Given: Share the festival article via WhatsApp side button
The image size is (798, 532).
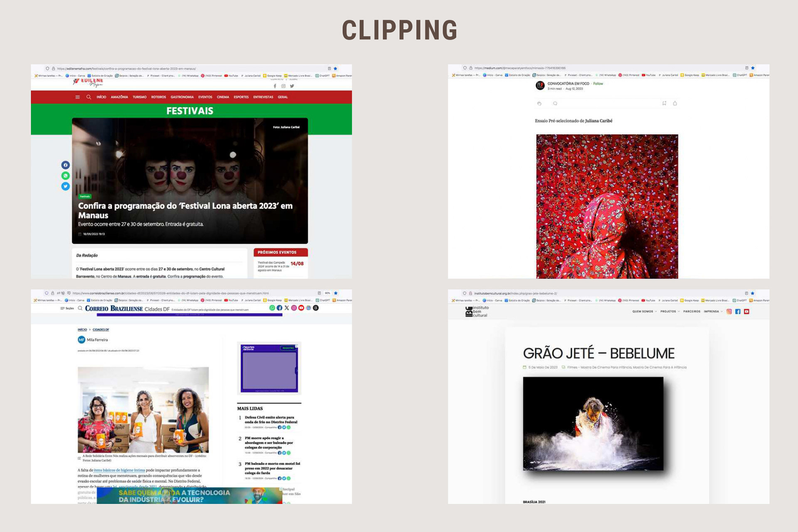Looking at the screenshot, I should coord(66,176).
